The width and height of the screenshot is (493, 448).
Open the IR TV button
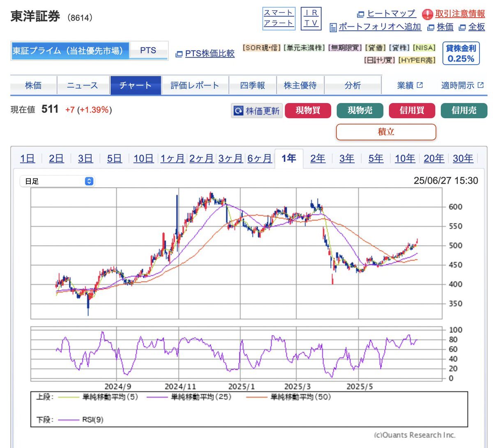(x=311, y=18)
